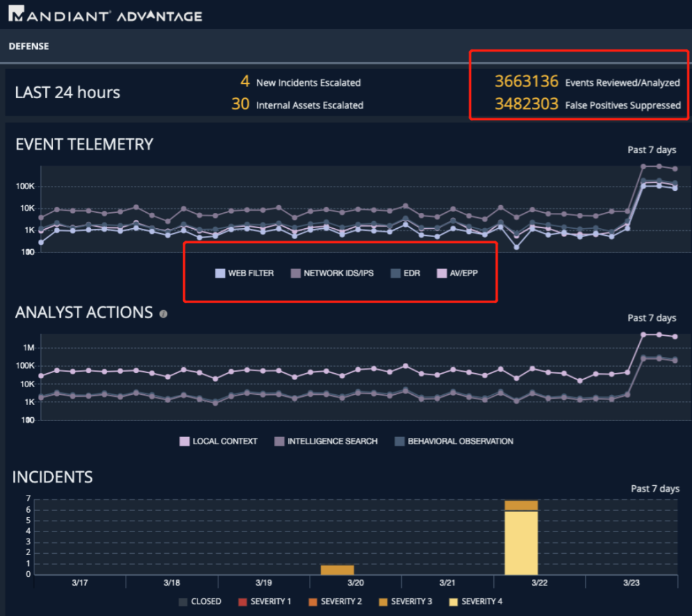
Task: Click the LAST 24 hours heading
Action: click(67, 93)
